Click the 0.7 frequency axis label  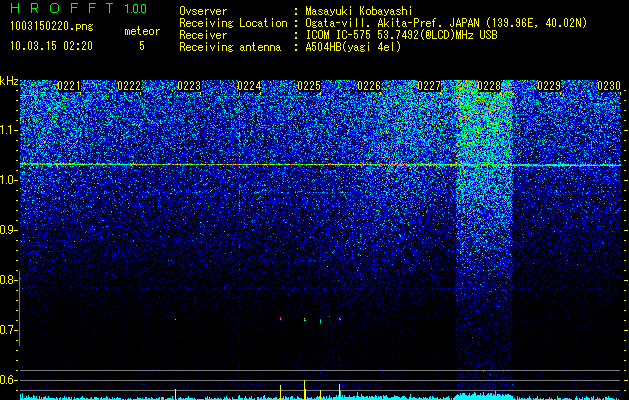[x=7, y=330]
